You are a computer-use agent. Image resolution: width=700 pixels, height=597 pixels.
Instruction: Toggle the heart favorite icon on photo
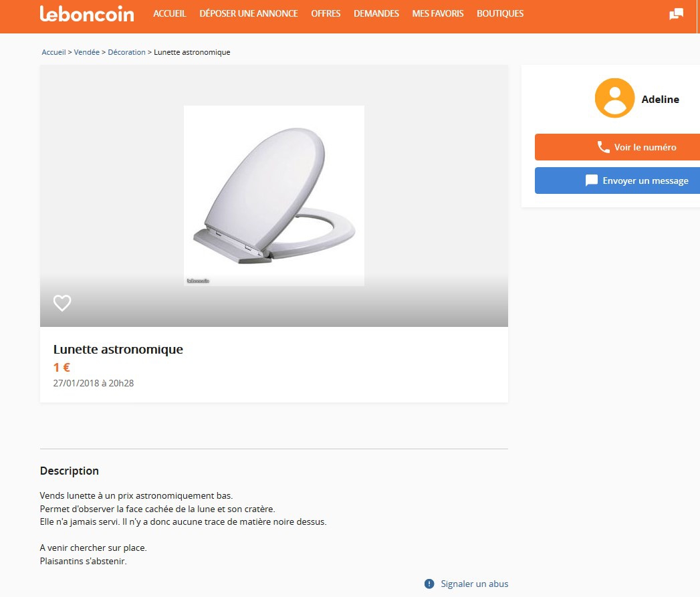pyautogui.click(x=62, y=303)
